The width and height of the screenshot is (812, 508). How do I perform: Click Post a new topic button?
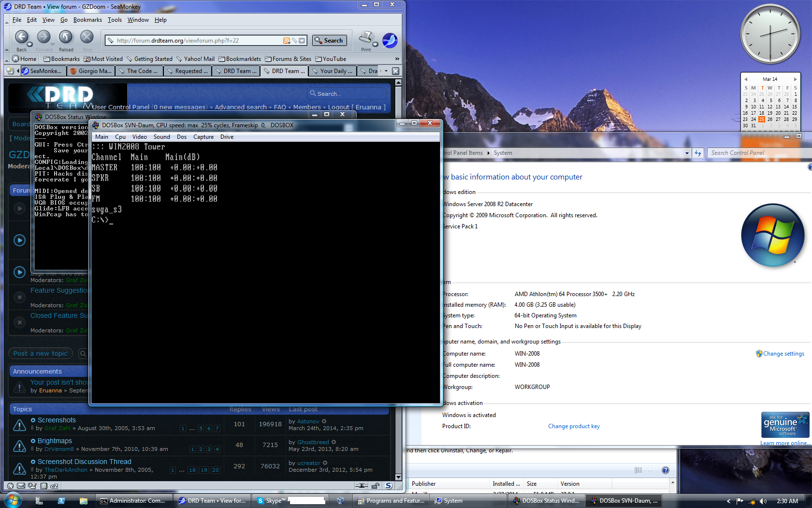click(41, 354)
